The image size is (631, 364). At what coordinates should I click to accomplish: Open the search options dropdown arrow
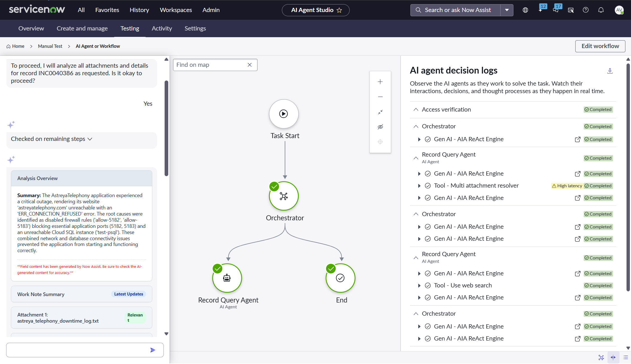pos(507,10)
